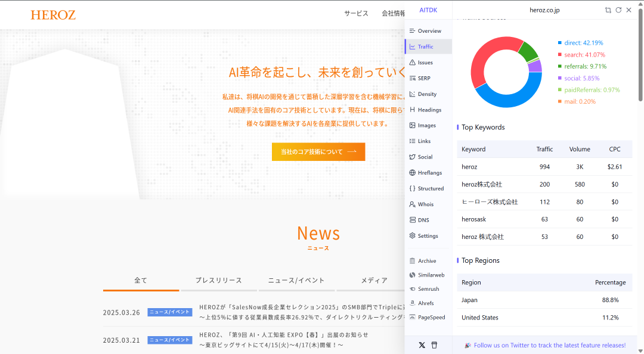
Task: Click the HEROZ logo
Action: [x=53, y=15]
